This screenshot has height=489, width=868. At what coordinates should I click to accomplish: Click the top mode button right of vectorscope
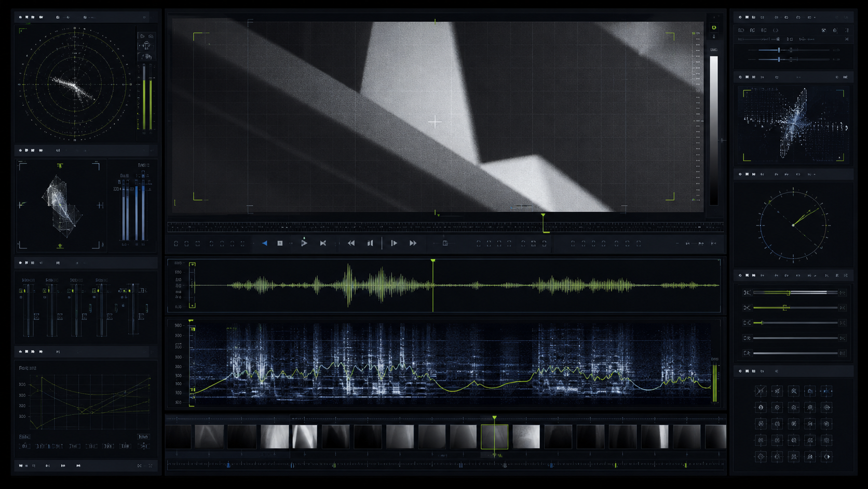tap(146, 36)
